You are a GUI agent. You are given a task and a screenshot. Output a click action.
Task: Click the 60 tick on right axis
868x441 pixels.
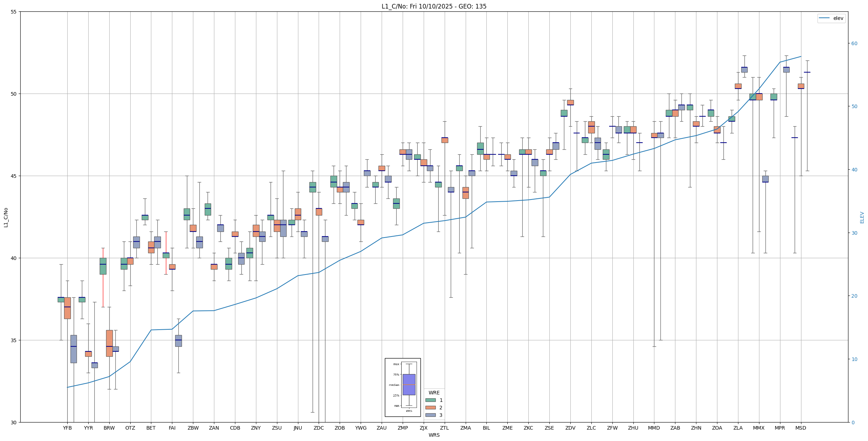[854, 43]
